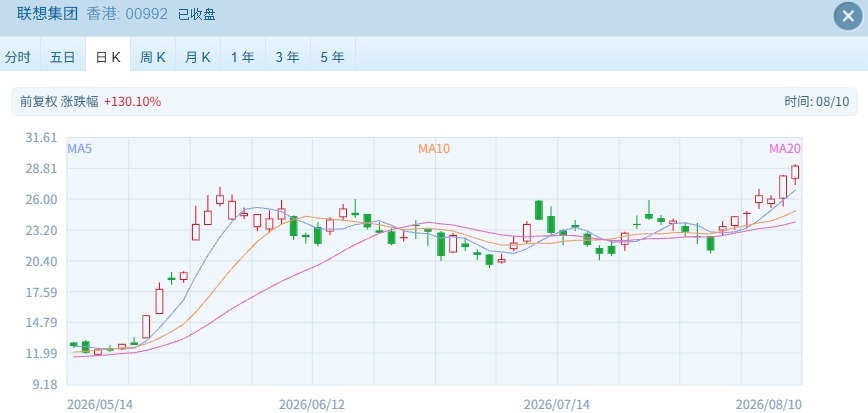Select the 日K chart tab
The height and width of the screenshot is (413, 868).
[108, 56]
